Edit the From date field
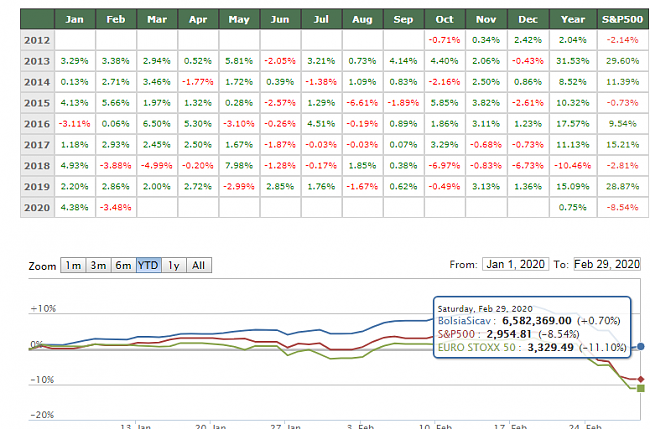 (x=515, y=264)
